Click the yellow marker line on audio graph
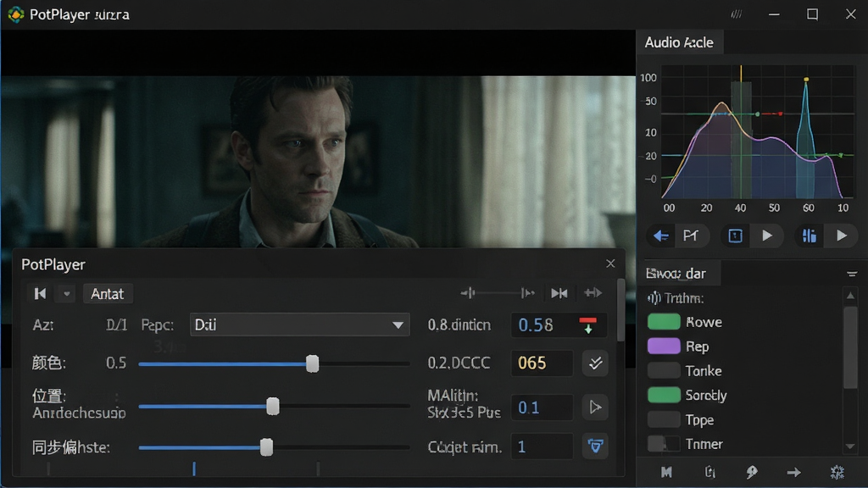868x488 pixels. pyautogui.click(x=741, y=131)
